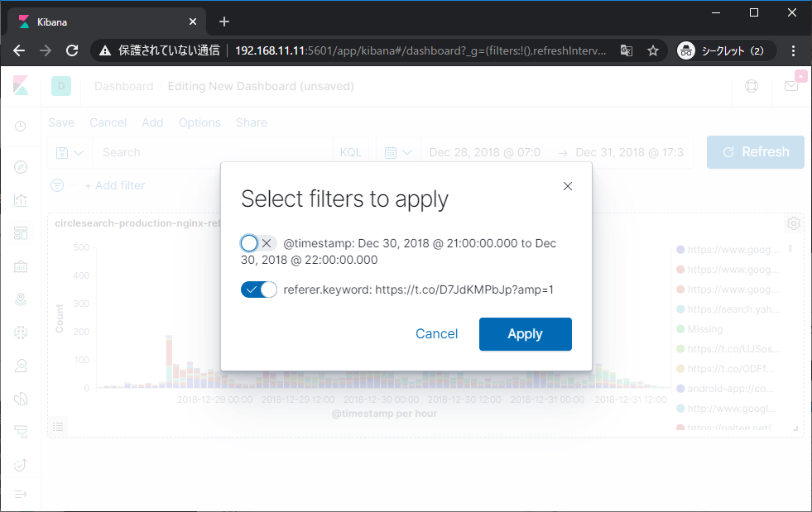Screen dimensions: 812x512
Task: Open the Discover compass icon in sidebar
Action: pos(21,167)
